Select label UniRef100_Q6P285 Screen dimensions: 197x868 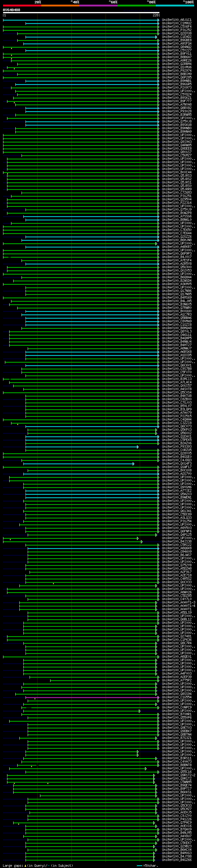pyautogui.click(x=176, y=77)
